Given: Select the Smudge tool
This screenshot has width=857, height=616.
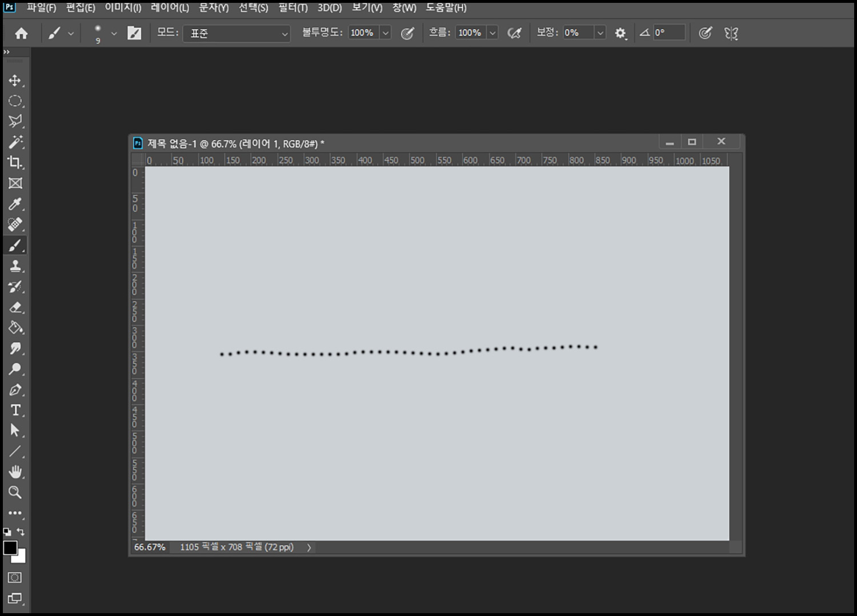Looking at the screenshot, I should [15, 349].
